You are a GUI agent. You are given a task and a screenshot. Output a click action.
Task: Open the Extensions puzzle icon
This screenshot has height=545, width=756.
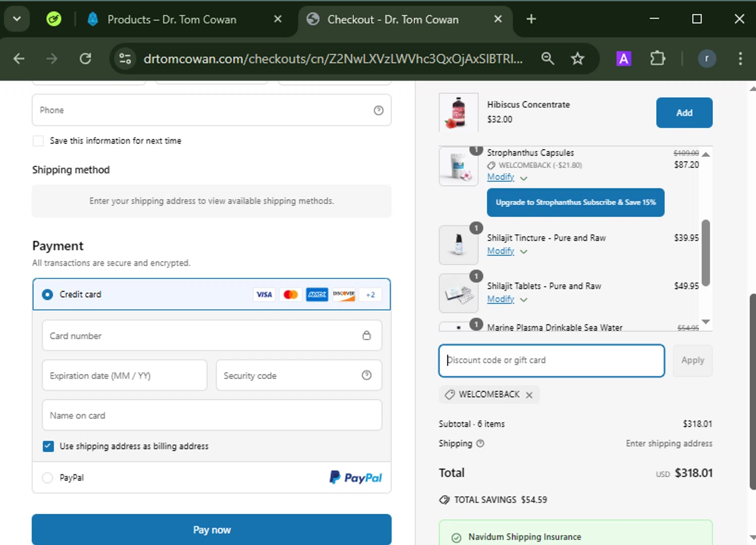click(x=657, y=59)
